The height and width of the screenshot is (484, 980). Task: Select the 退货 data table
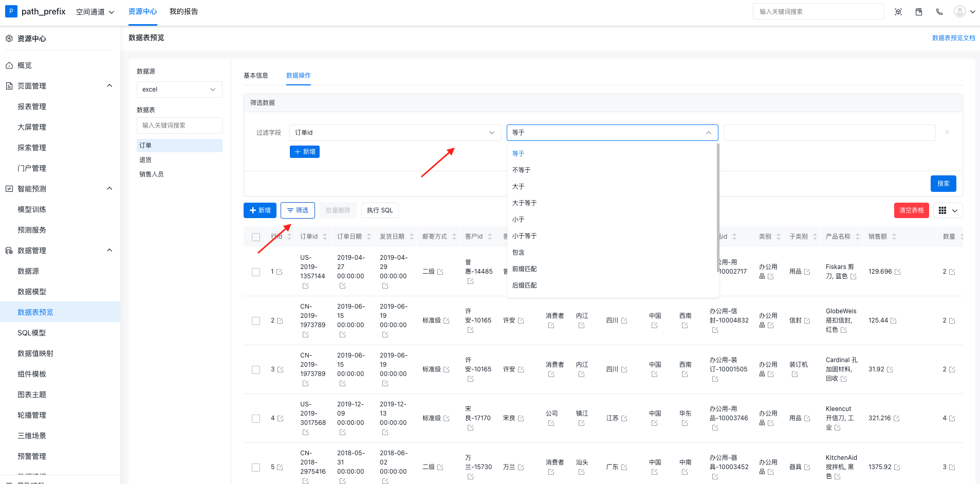[179, 160]
